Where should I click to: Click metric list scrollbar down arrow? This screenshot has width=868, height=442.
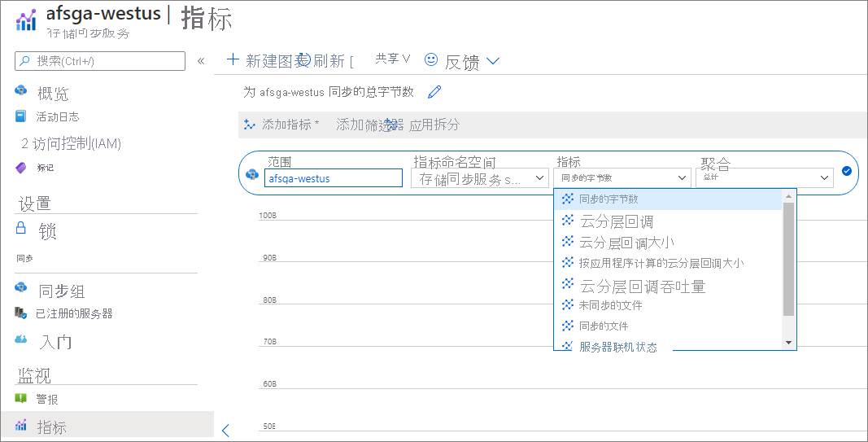(789, 343)
